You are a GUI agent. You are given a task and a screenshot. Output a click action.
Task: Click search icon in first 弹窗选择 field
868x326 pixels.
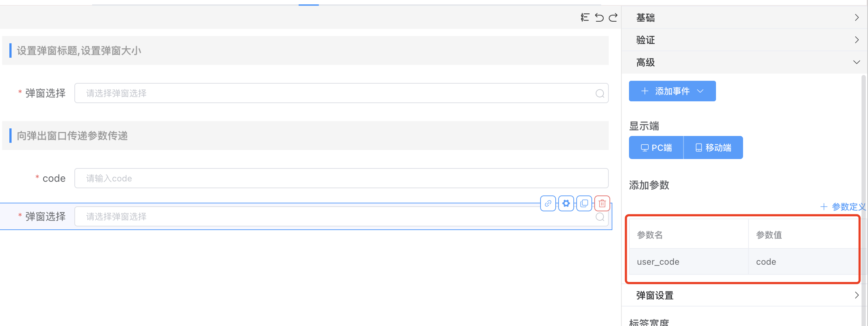(600, 93)
